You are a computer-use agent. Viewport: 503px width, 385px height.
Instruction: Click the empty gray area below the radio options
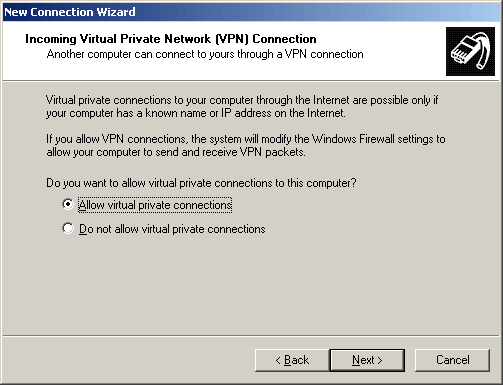(251, 287)
